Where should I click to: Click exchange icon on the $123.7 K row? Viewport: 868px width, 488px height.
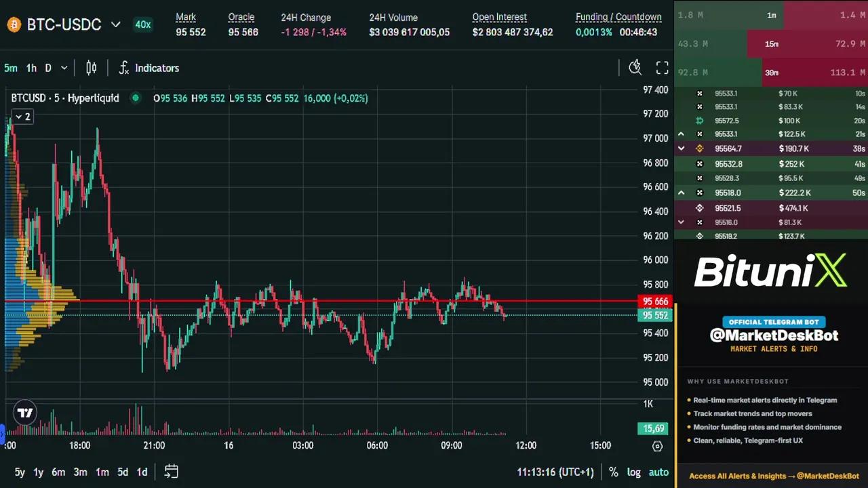[700, 236]
